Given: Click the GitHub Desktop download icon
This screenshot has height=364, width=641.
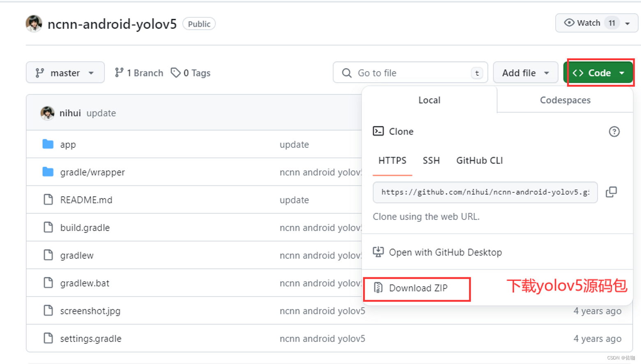Looking at the screenshot, I should click(378, 252).
